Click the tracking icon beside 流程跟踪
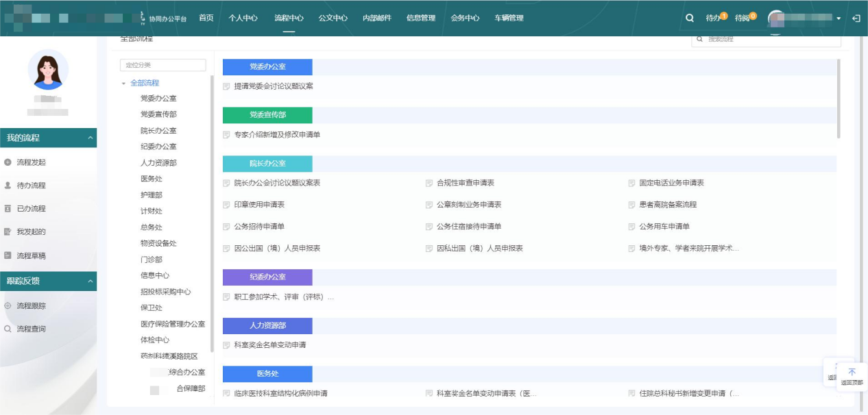The height and width of the screenshot is (415, 868). point(8,306)
